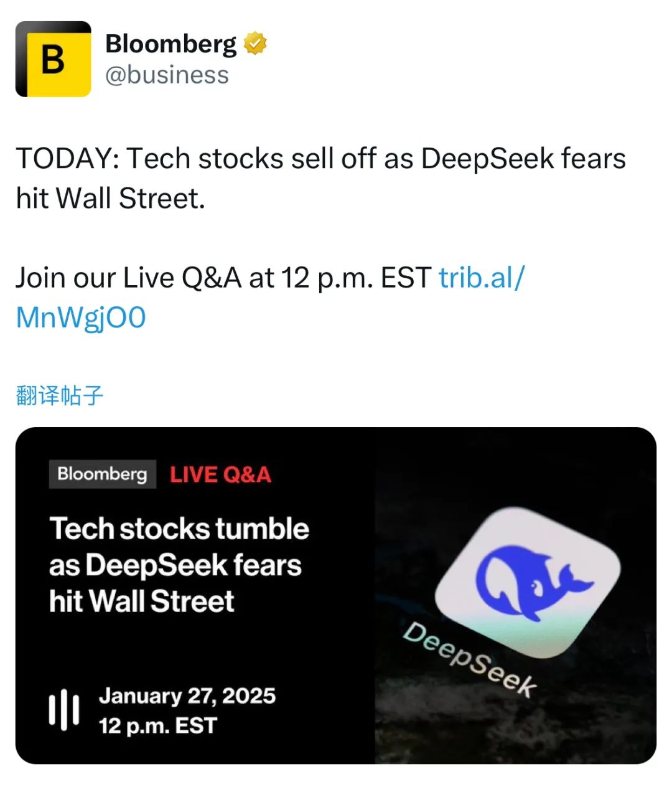Click "hit Wall Street." in the tweet body
The height and width of the screenshot is (787, 672).
(x=110, y=199)
